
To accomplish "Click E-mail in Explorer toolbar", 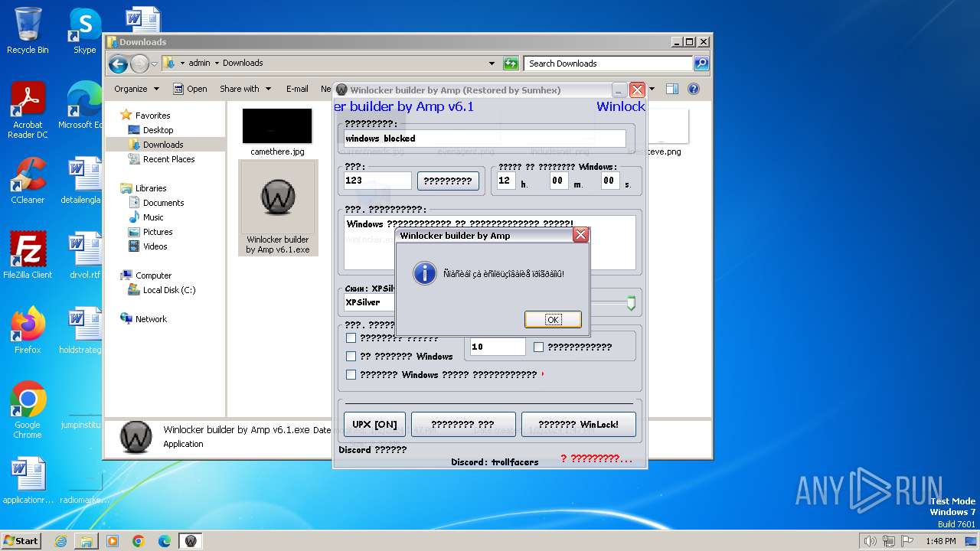I will coord(297,89).
